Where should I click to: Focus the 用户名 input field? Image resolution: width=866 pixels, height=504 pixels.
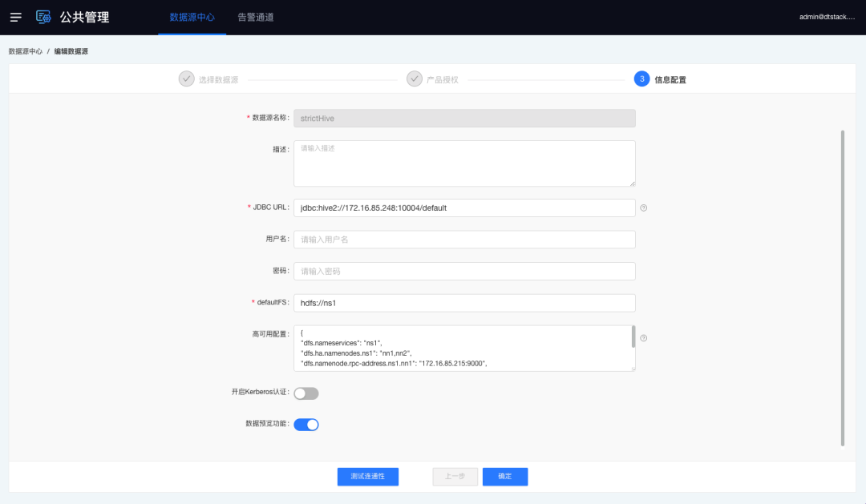click(464, 240)
